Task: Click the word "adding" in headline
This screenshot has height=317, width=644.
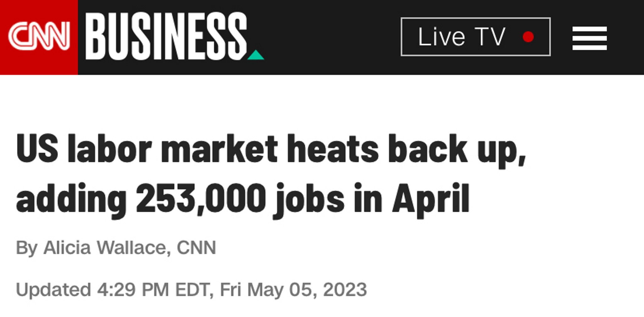Action: tap(71, 201)
